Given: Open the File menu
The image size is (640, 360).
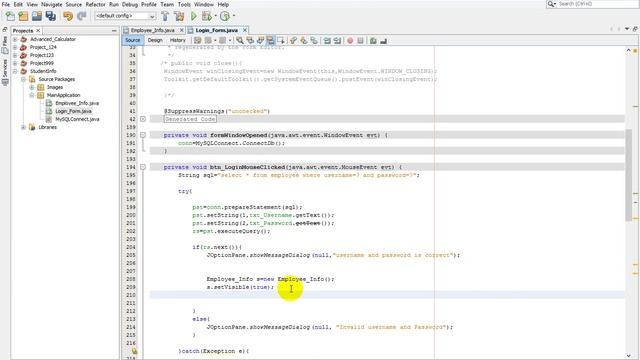Looking at the screenshot, I should pyautogui.click(x=6, y=4).
